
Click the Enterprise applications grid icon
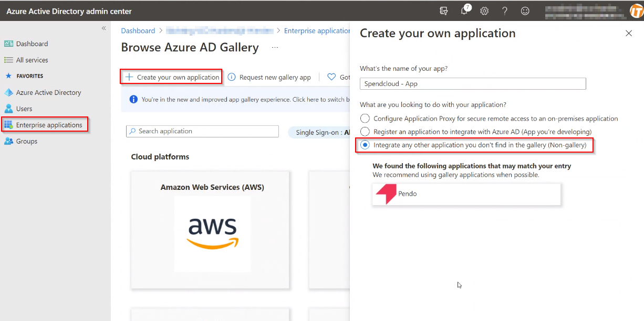click(x=8, y=125)
